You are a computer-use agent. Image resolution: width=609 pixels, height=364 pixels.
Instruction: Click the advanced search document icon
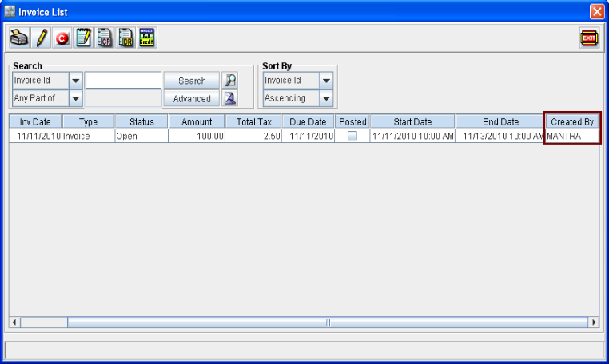(230, 98)
